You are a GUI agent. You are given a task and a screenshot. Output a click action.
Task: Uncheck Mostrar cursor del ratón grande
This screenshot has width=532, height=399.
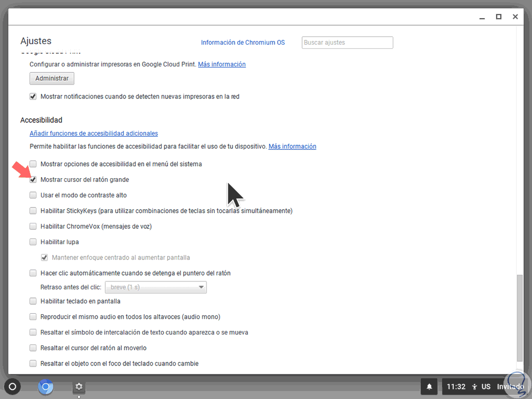pos(33,180)
